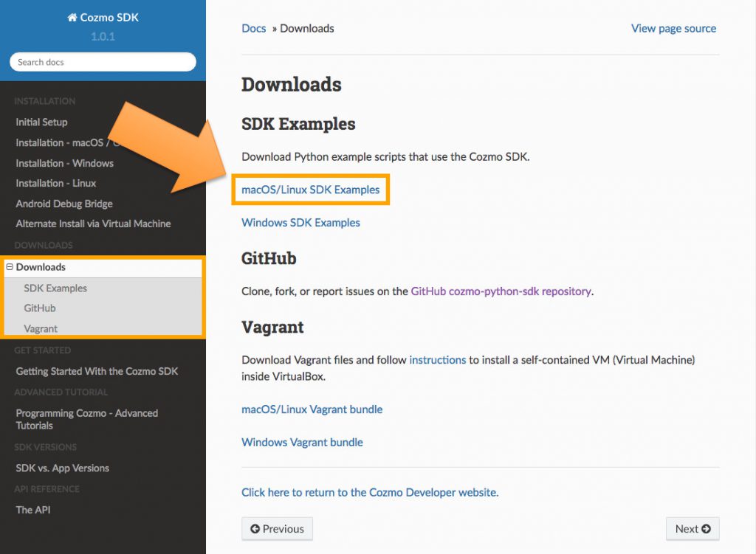
Task: Open the Vagrant instructions link
Action: tap(437, 360)
